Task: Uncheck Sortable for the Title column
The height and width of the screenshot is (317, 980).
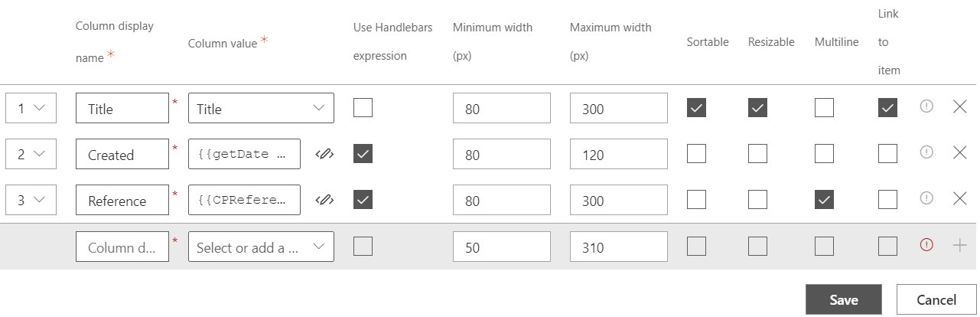Action: [x=696, y=108]
